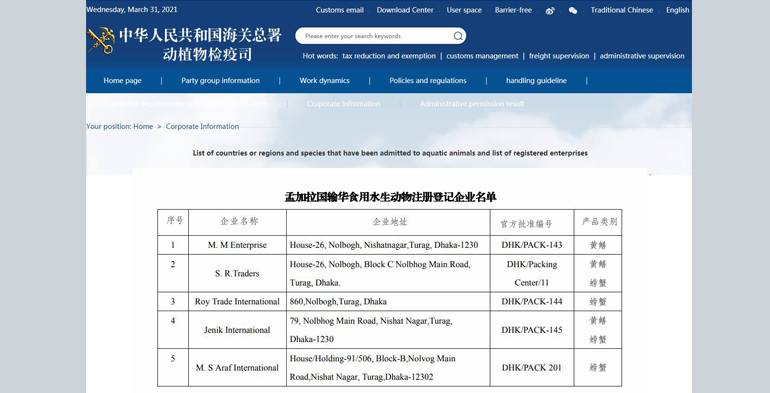Click the search magnifier icon
770x393 pixels.
[x=458, y=36]
